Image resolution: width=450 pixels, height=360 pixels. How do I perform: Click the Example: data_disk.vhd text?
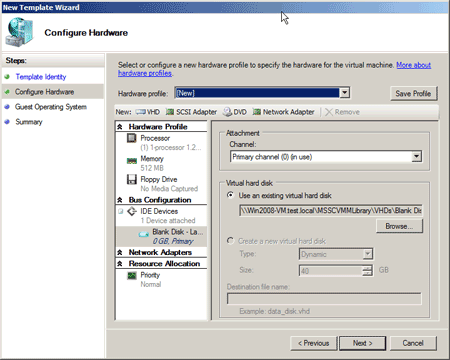[x=274, y=311]
